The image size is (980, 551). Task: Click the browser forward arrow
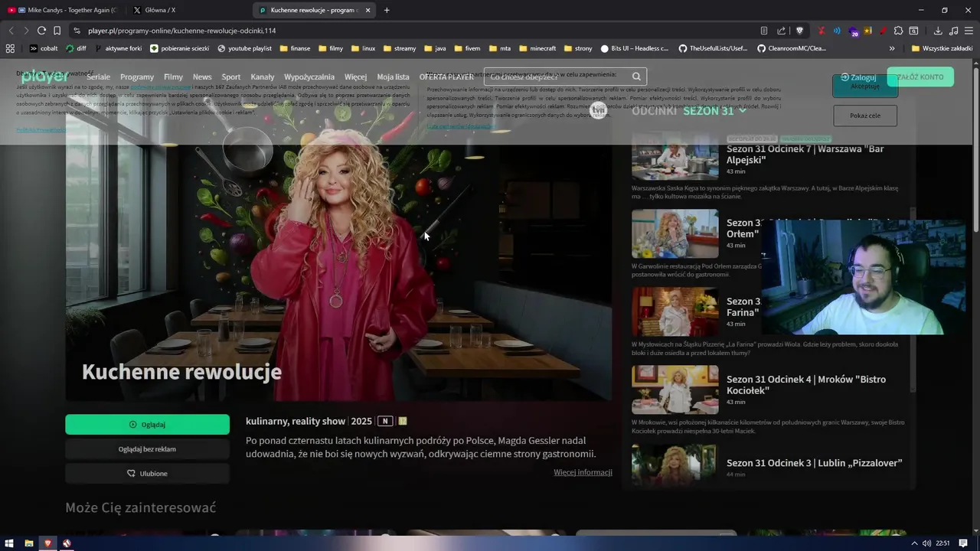(25, 31)
